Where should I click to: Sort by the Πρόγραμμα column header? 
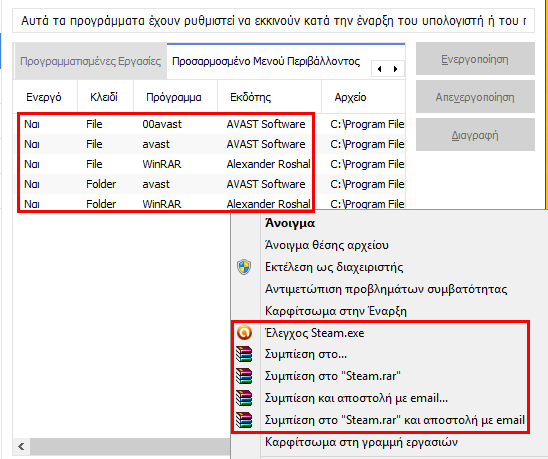(x=174, y=97)
